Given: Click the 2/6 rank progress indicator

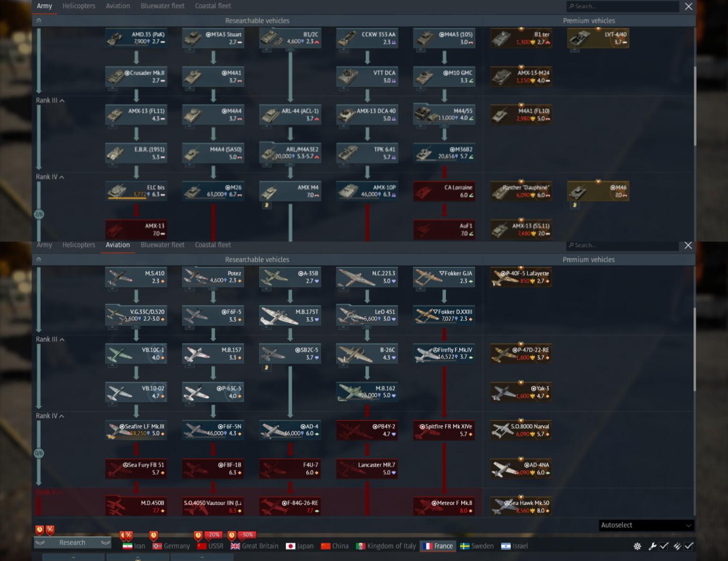Looking at the screenshot, I should click(x=39, y=214).
